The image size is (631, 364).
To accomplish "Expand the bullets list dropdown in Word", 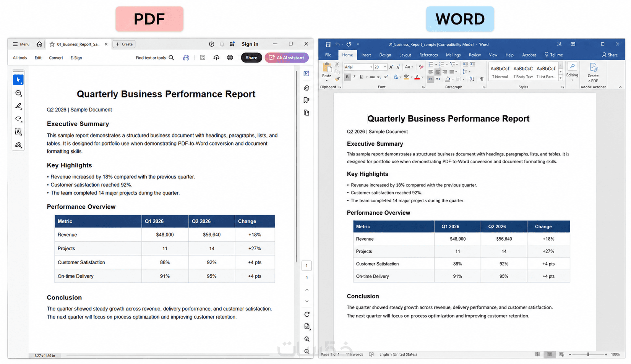I will [x=436, y=64].
